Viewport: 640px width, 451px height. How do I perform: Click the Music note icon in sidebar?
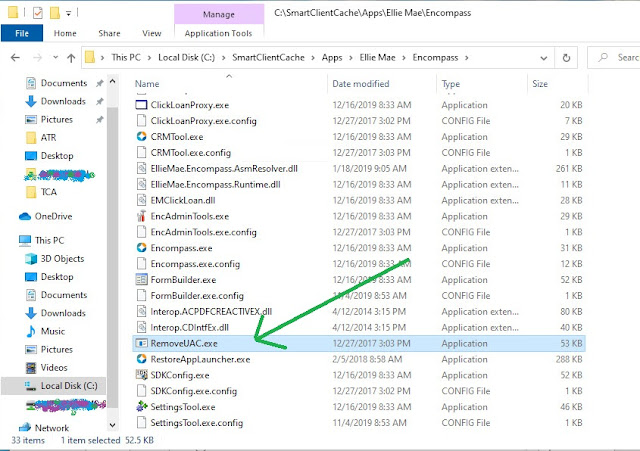[x=31, y=331]
